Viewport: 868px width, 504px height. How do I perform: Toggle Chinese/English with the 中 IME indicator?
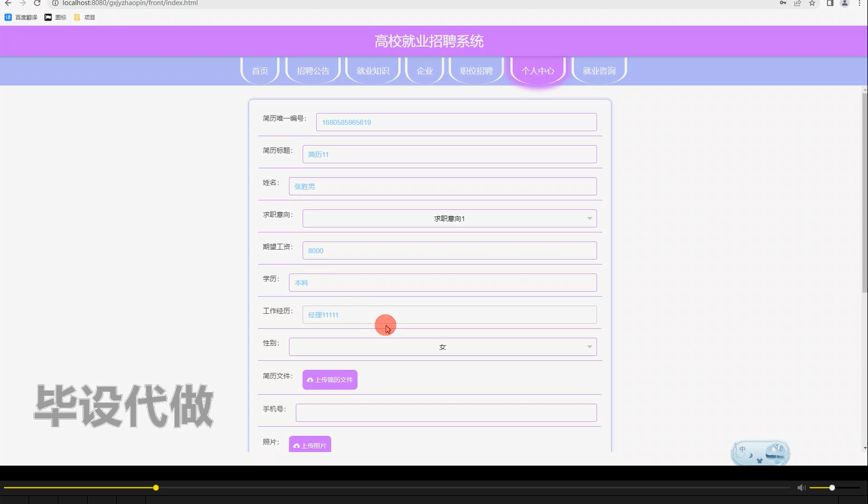742,449
